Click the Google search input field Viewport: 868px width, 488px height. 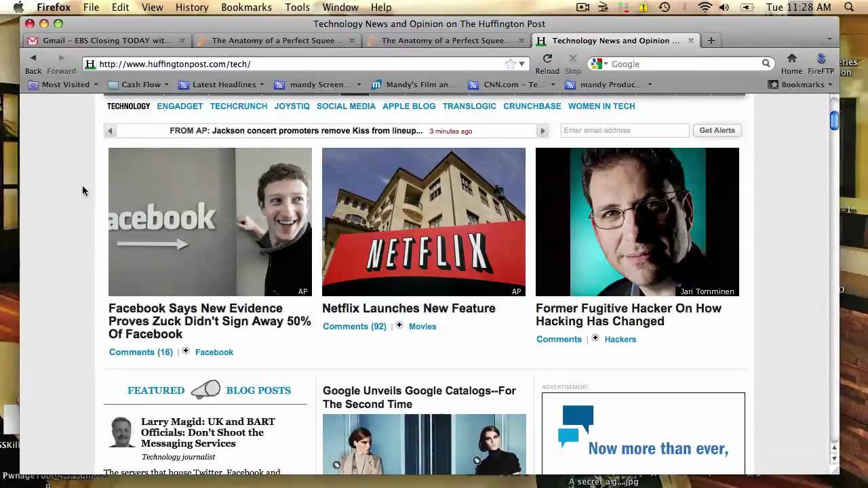(x=685, y=64)
